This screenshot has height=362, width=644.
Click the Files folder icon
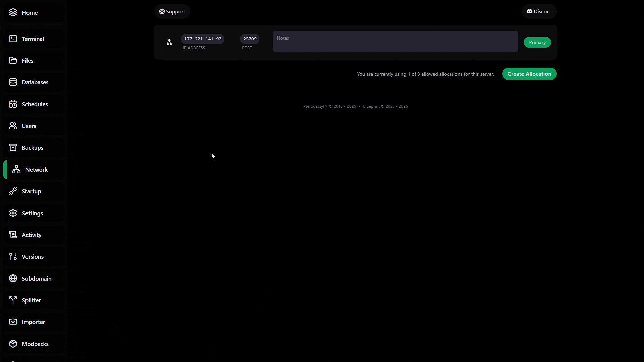pos(13,61)
